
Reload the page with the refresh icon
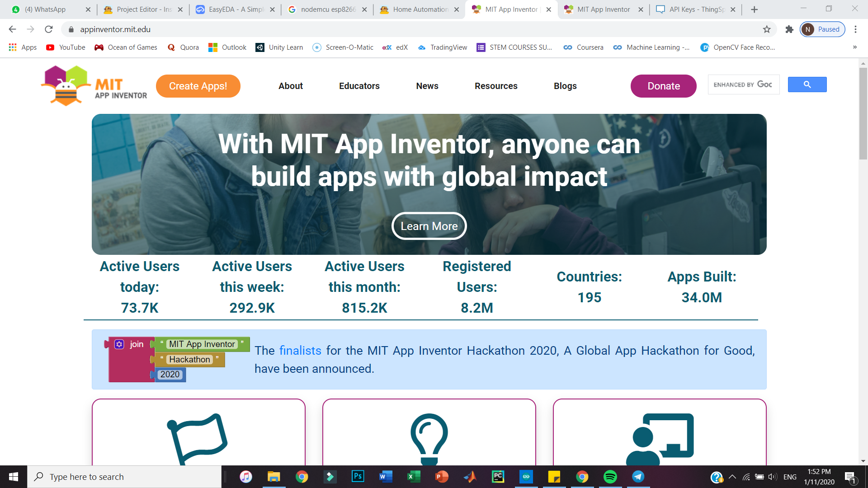click(x=49, y=29)
